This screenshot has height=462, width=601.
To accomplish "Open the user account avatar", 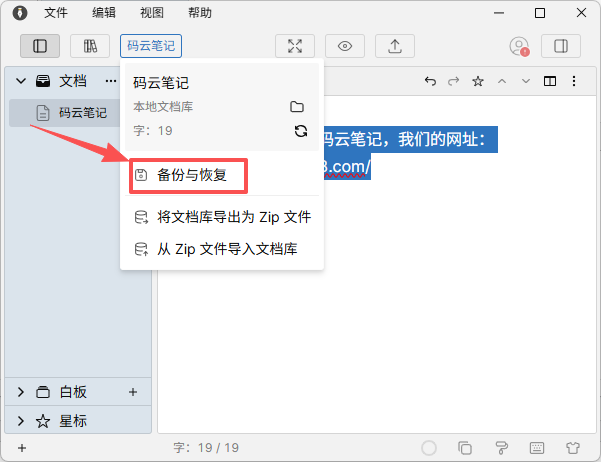I will pyautogui.click(x=519, y=46).
